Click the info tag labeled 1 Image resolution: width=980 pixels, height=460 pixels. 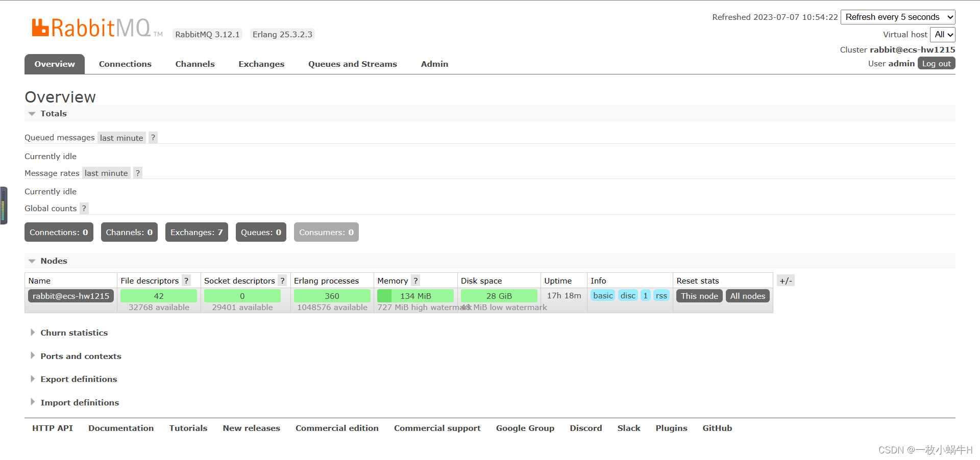(x=646, y=295)
